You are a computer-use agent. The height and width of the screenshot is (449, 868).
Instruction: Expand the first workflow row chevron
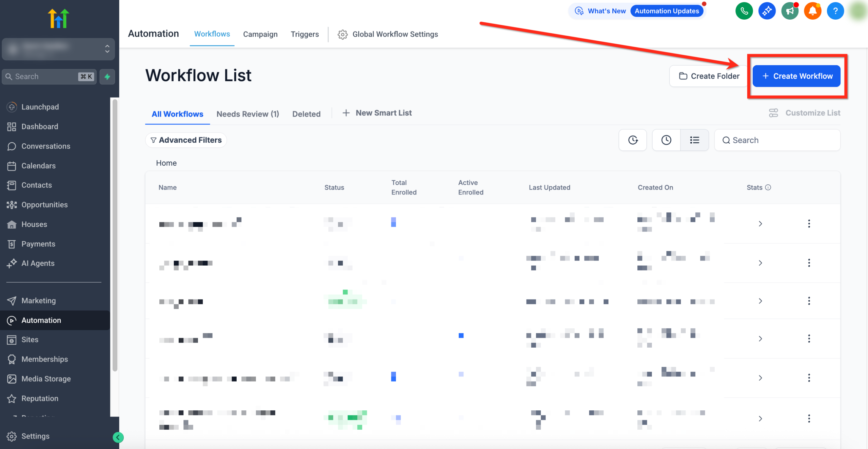pos(760,223)
